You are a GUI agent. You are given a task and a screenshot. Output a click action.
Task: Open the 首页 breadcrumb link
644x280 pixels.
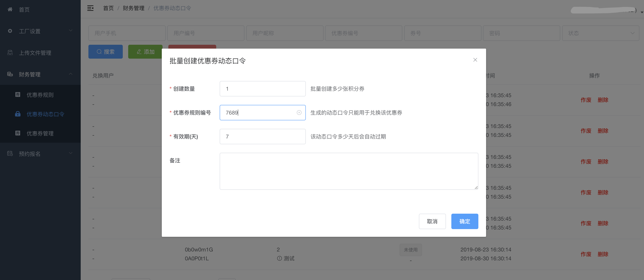(108, 8)
